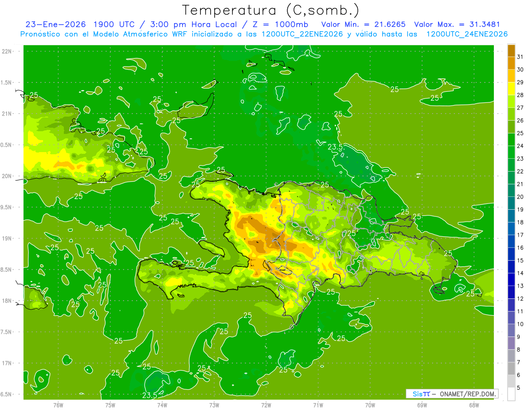Viewport: 532px width, 411px height.
Task: Click the "Temperatura (C,somb.)" map title
Action: pyautogui.click(x=271, y=10)
